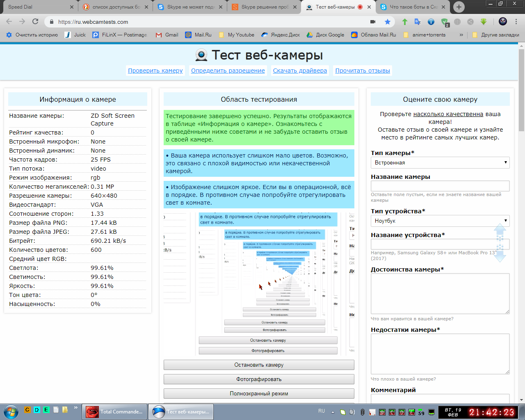Click the Total Commander taskbar button

114,412
